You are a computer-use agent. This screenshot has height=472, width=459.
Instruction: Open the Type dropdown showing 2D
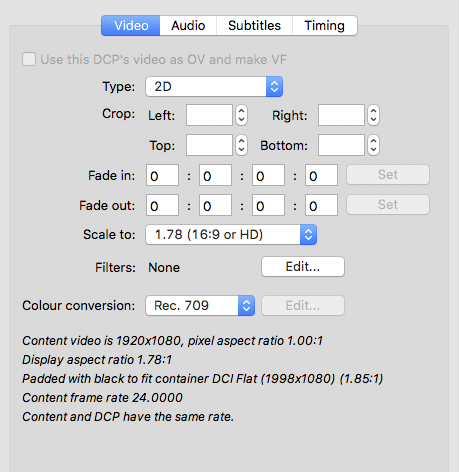pyautogui.click(x=214, y=87)
